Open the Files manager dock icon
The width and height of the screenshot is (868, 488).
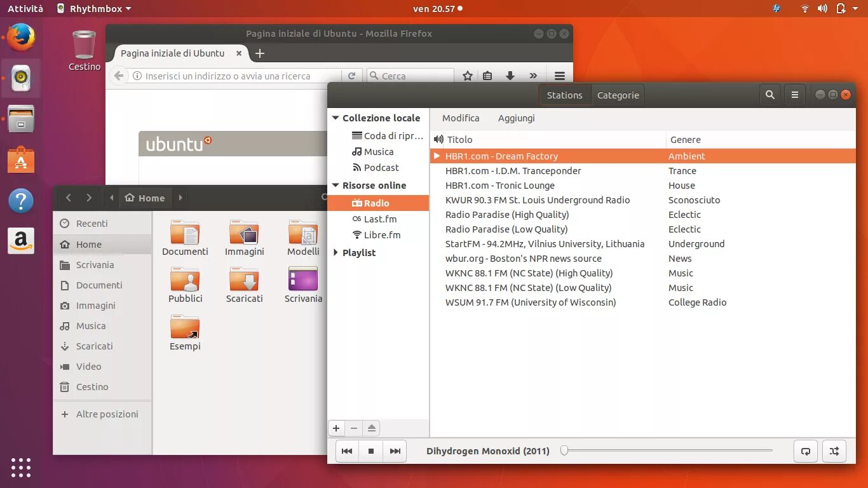21,119
